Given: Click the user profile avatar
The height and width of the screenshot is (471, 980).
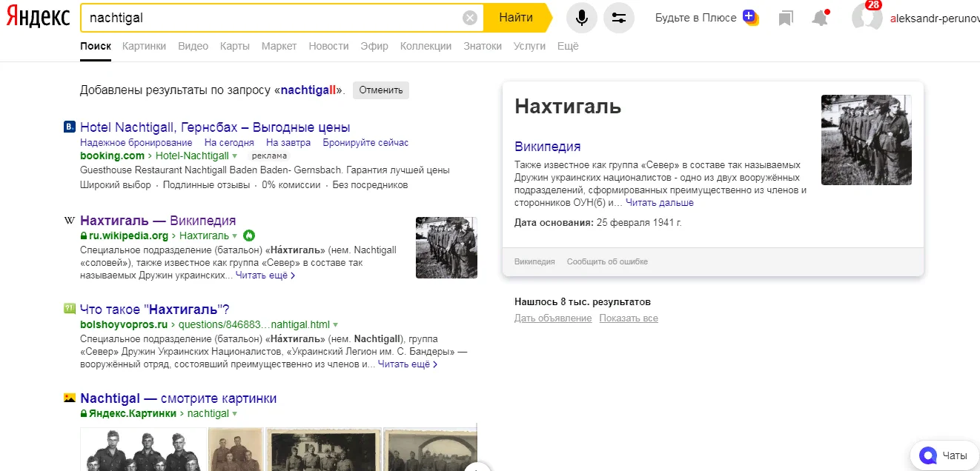Looking at the screenshot, I should coord(867,18).
